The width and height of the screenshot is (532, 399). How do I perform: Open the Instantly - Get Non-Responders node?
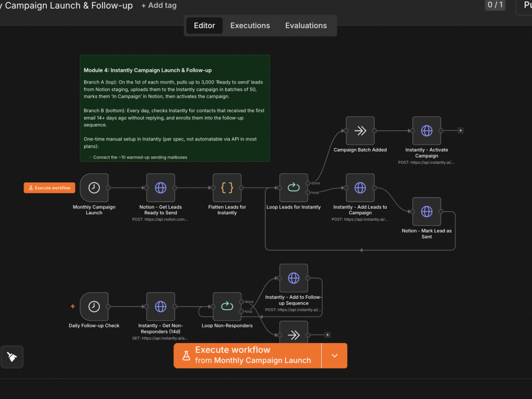(x=161, y=306)
